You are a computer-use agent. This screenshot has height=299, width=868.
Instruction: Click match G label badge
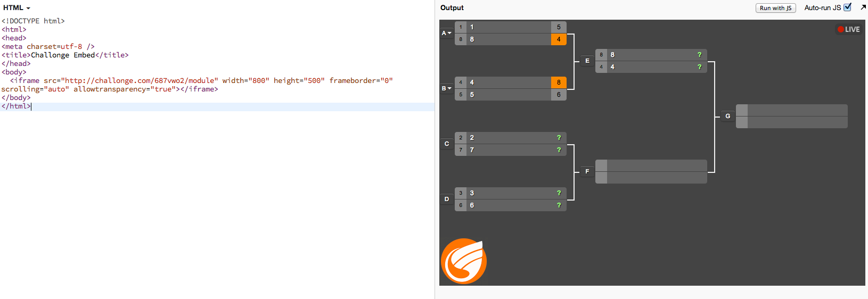click(727, 116)
